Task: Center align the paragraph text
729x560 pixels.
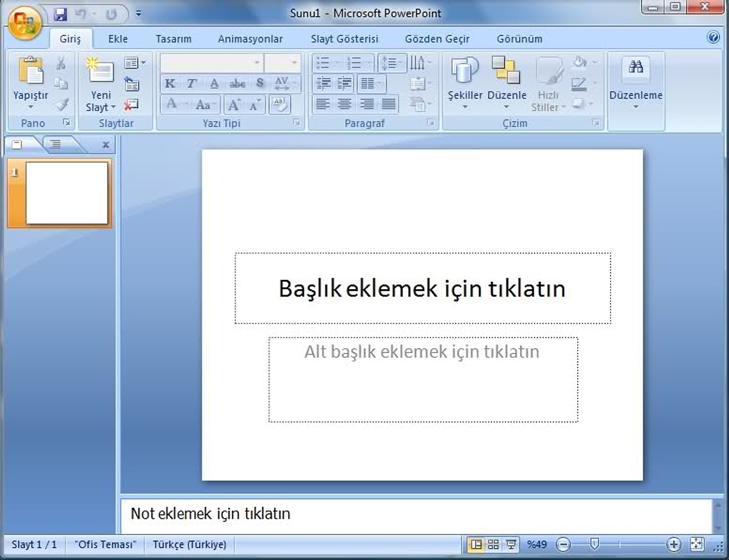Action: point(344,104)
